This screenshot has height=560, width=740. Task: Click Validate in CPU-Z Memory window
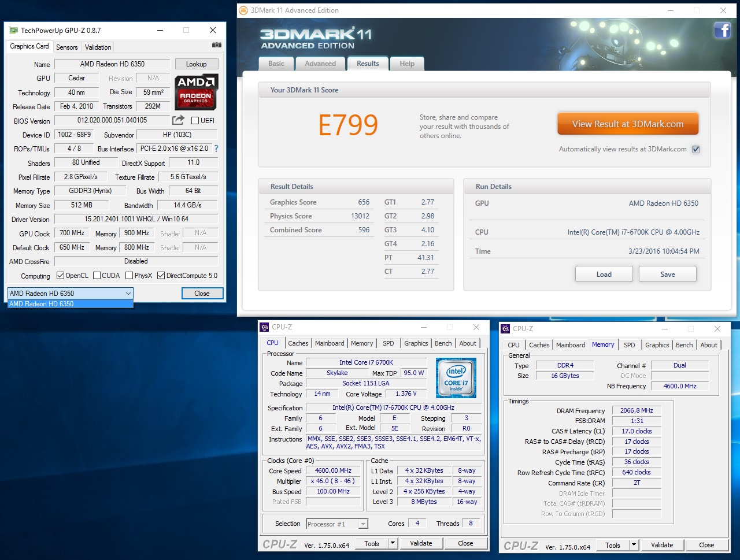(662, 545)
